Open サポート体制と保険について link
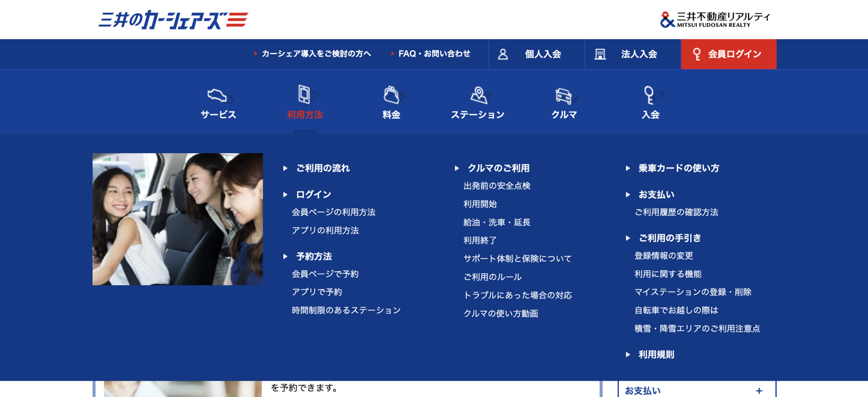 (517, 259)
